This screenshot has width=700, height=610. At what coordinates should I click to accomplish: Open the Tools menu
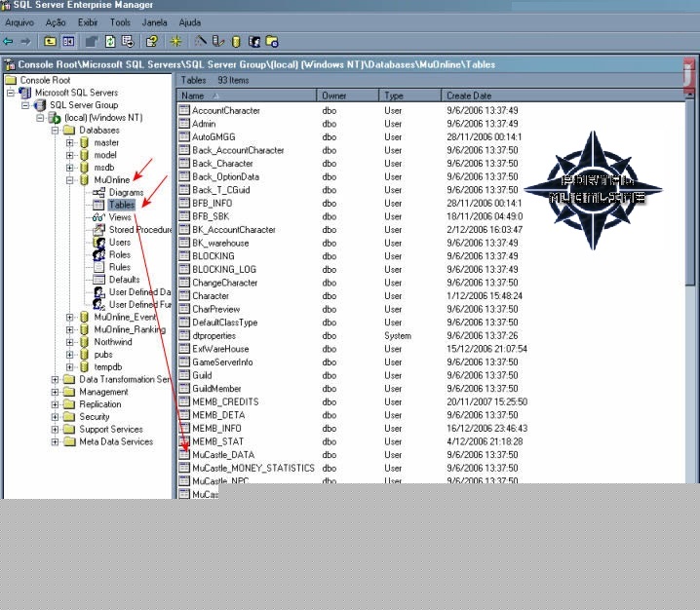click(x=120, y=21)
